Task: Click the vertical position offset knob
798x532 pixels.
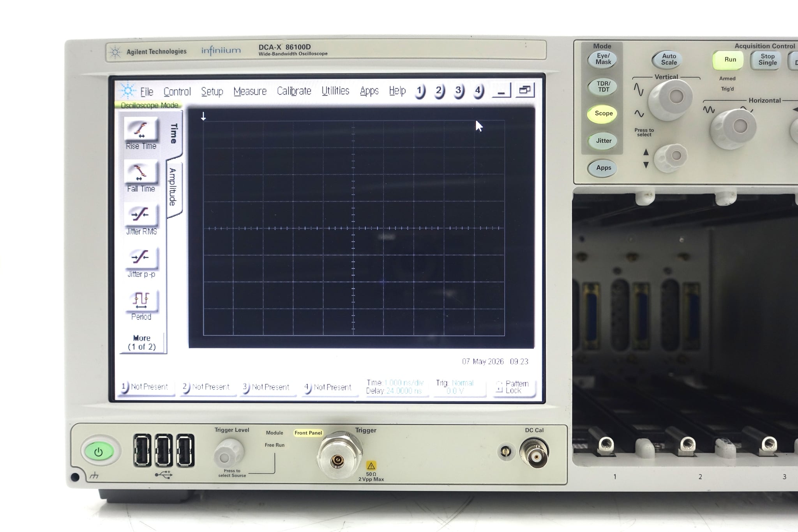Action: (671, 157)
